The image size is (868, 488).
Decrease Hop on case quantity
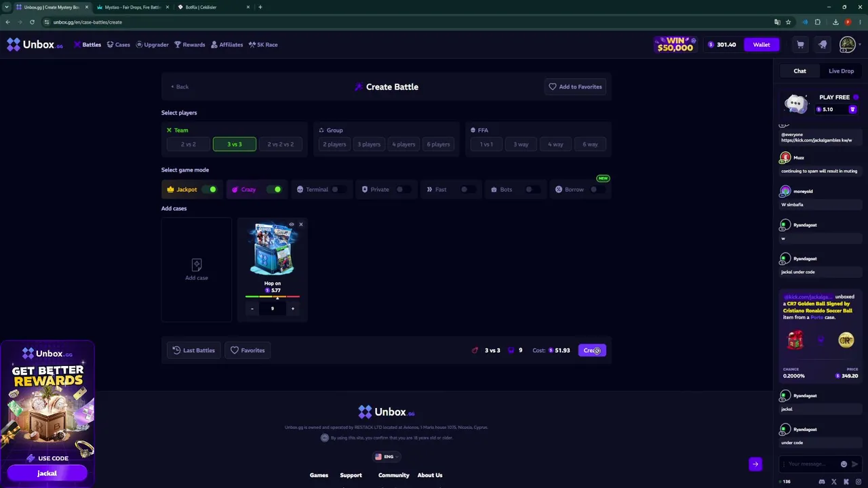(x=252, y=309)
